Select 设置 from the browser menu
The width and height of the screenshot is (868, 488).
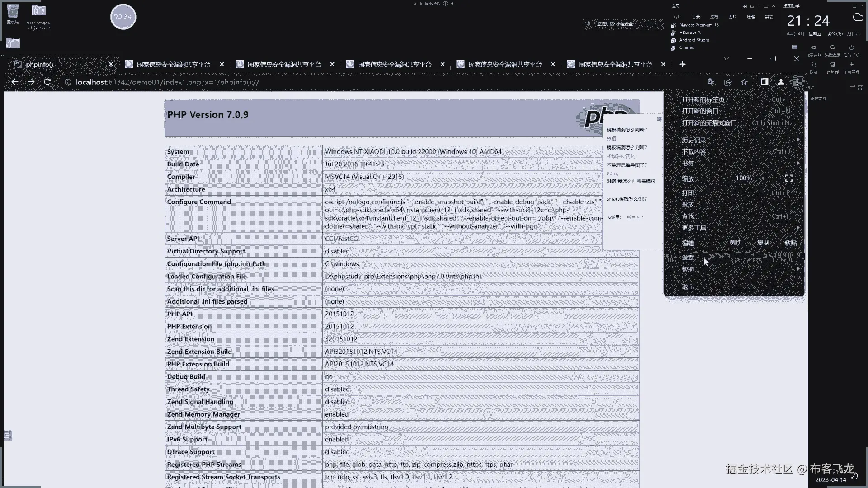pos(688,258)
